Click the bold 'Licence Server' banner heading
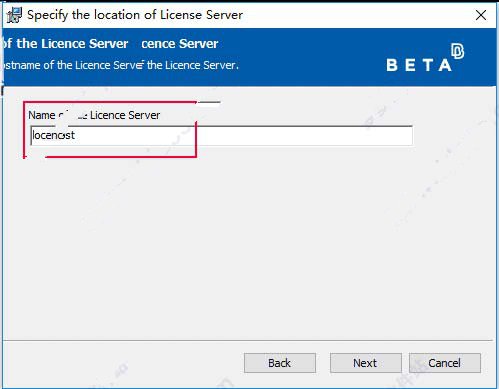This screenshot has height=389, width=499. pyautogui.click(x=110, y=44)
